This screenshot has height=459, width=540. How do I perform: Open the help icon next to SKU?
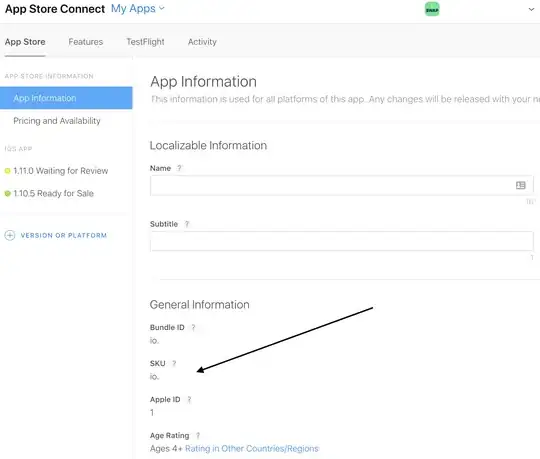[174, 363]
